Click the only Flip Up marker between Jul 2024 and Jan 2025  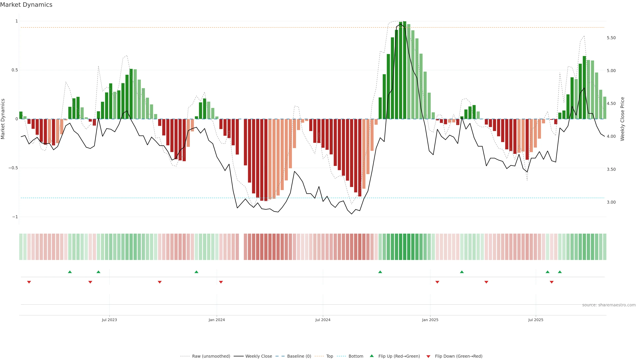click(x=380, y=272)
